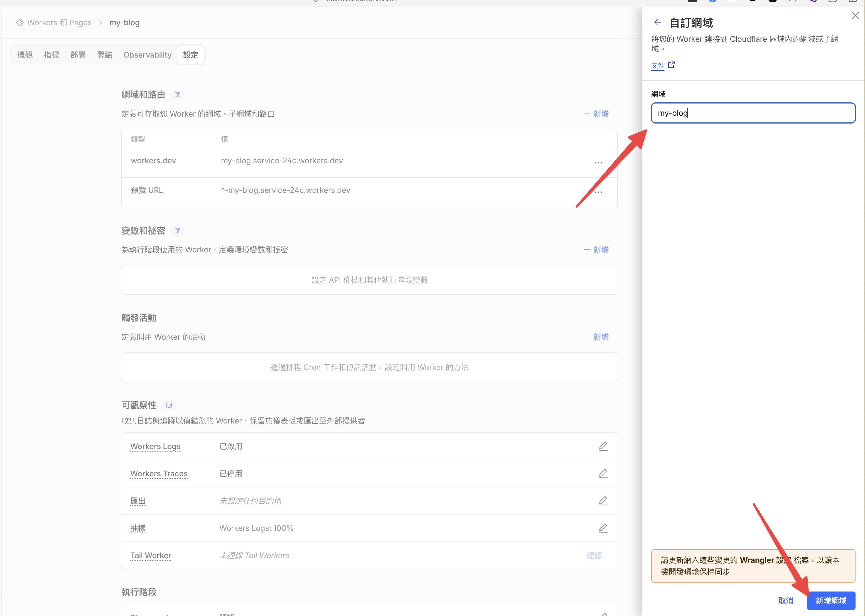Viewport: 865px width, 616px height.
Task: Open the 預覽 URL row options menu
Action: [598, 192]
